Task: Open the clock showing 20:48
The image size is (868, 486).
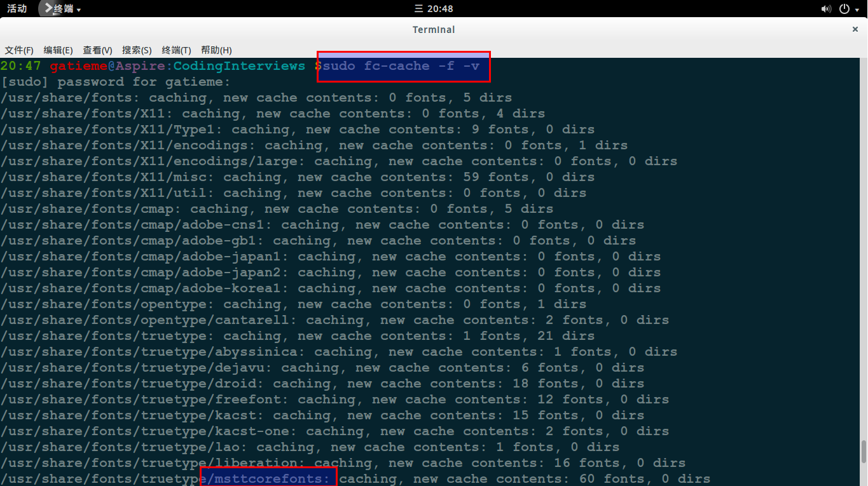Action: (434, 8)
